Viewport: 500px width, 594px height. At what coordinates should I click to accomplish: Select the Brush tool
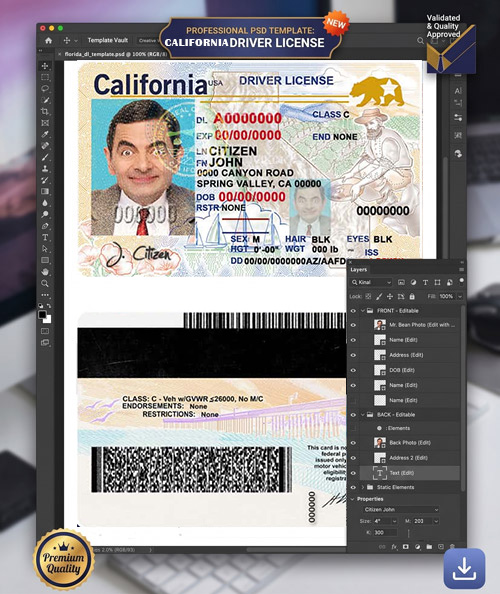[45, 157]
